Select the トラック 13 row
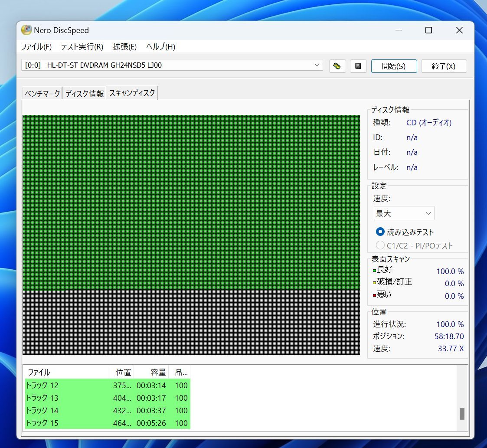The image size is (487, 448). pos(108,398)
